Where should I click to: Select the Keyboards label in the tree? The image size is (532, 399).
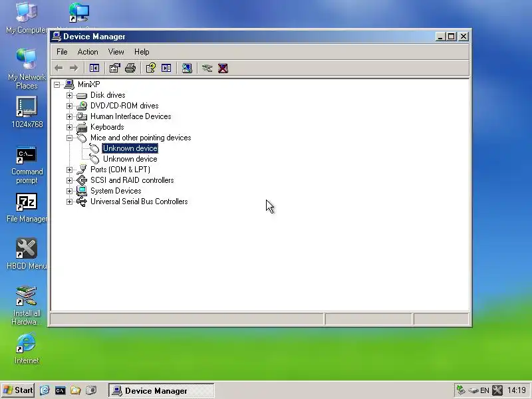(x=107, y=127)
